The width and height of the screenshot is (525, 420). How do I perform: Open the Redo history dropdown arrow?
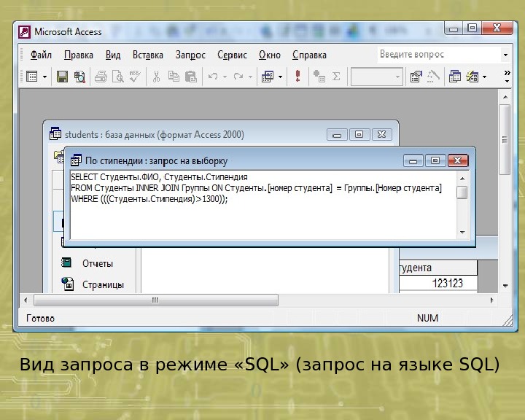(x=250, y=77)
